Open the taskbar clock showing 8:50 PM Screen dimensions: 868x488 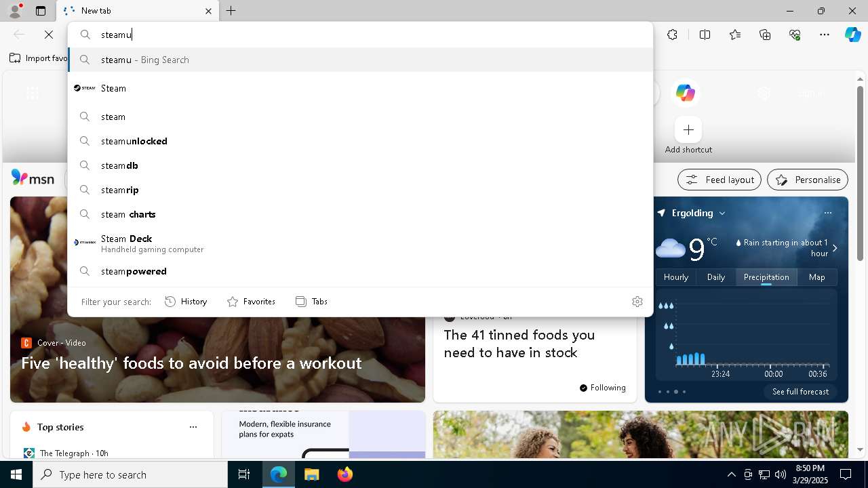810,474
